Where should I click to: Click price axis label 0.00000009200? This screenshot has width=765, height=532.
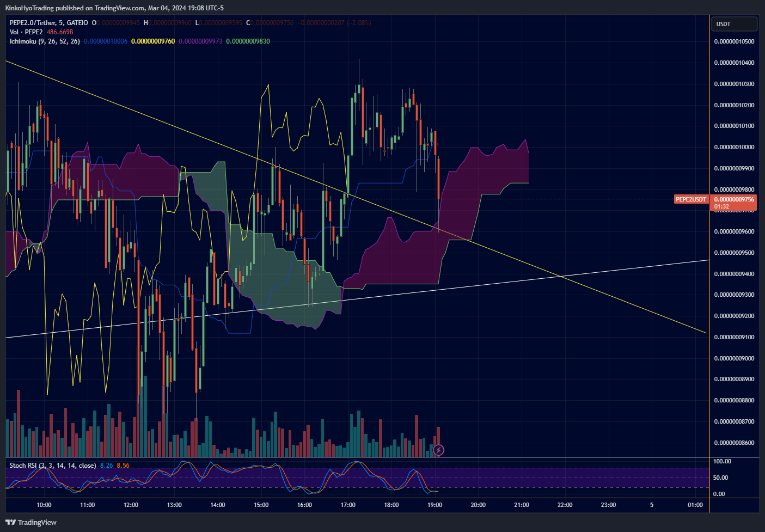[x=734, y=316]
